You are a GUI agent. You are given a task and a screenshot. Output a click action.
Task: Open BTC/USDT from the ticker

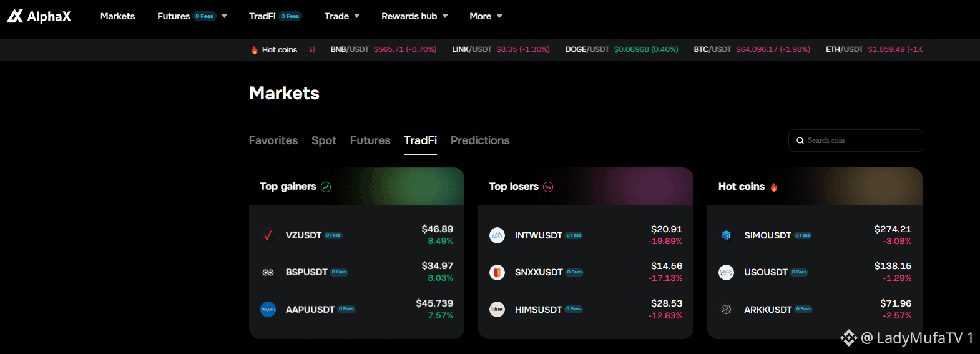coord(752,49)
